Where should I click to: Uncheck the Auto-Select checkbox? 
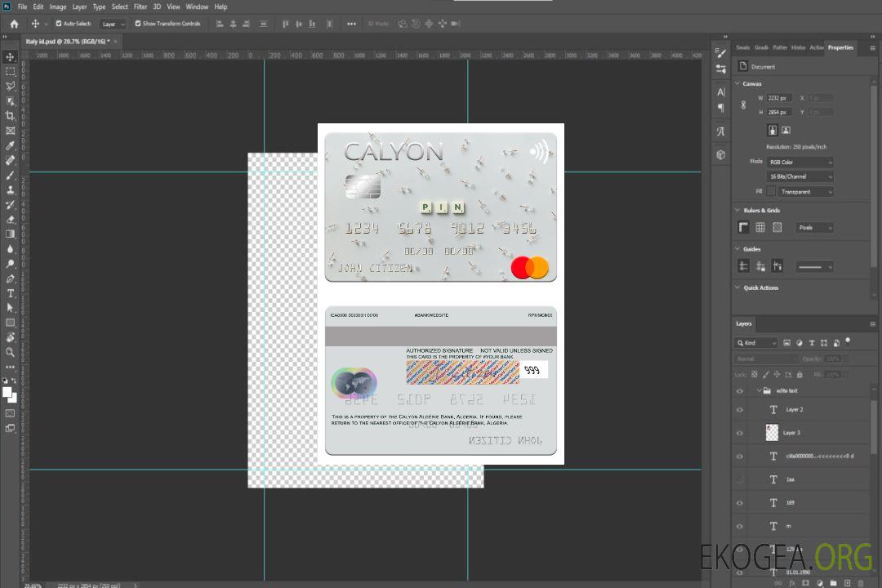[59, 24]
